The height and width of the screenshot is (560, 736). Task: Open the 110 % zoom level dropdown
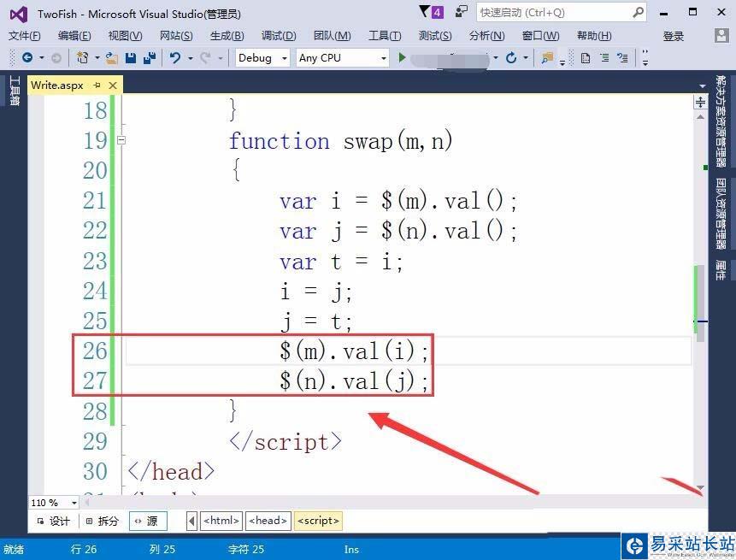[x=74, y=503]
